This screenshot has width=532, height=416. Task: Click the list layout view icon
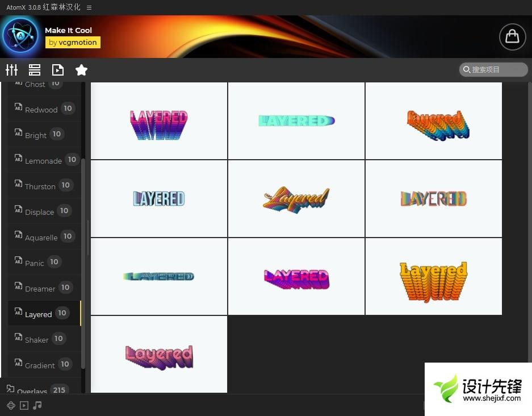[35, 70]
